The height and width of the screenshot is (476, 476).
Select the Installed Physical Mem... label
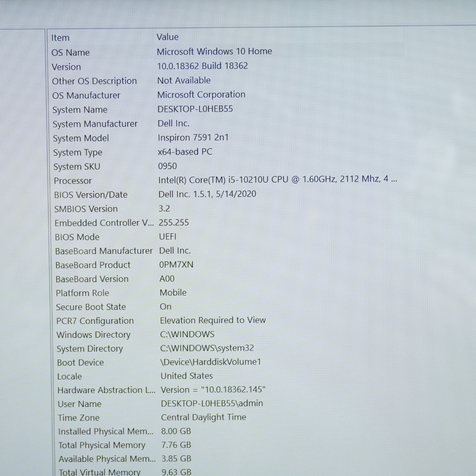click(x=106, y=432)
